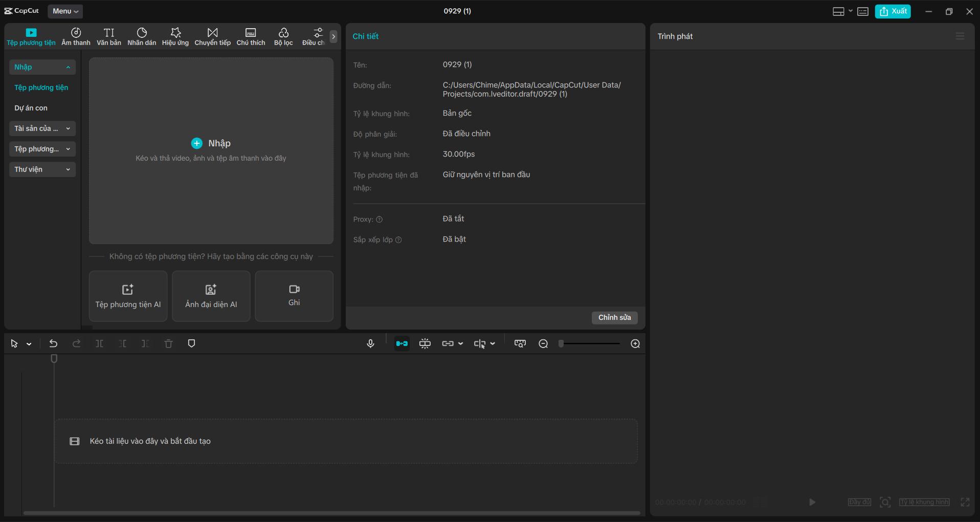Click the microphone voiceover record icon
The height and width of the screenshot is (522, 980).
[x=370, y=344]
